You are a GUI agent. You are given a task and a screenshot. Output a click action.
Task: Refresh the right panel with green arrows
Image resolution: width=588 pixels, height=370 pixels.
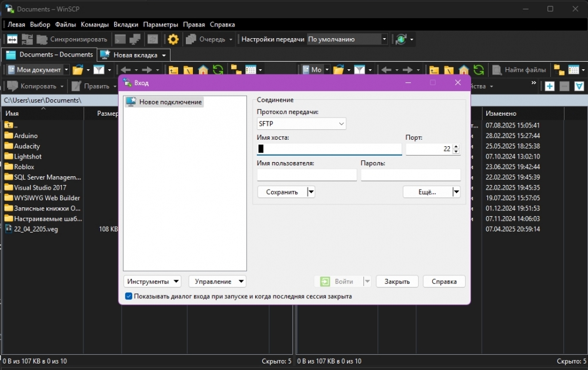point(479,70)
